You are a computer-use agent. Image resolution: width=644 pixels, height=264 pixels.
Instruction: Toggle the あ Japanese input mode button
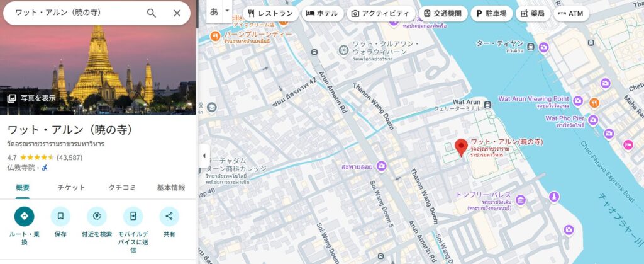214,11
